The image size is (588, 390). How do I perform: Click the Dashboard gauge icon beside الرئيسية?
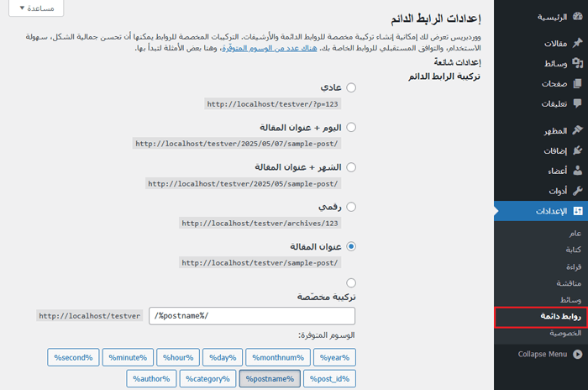click(x=578, y=17)
